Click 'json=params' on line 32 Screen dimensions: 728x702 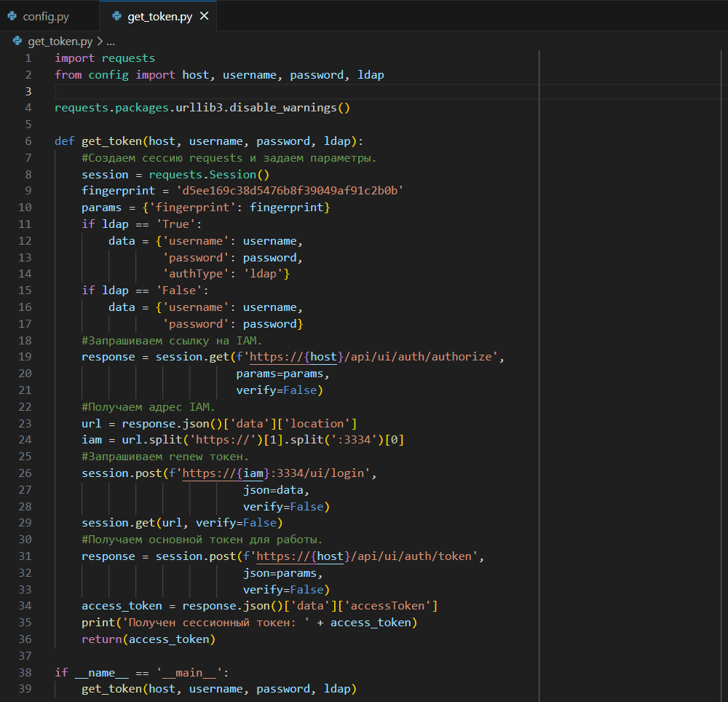click(x=280, y=573)
